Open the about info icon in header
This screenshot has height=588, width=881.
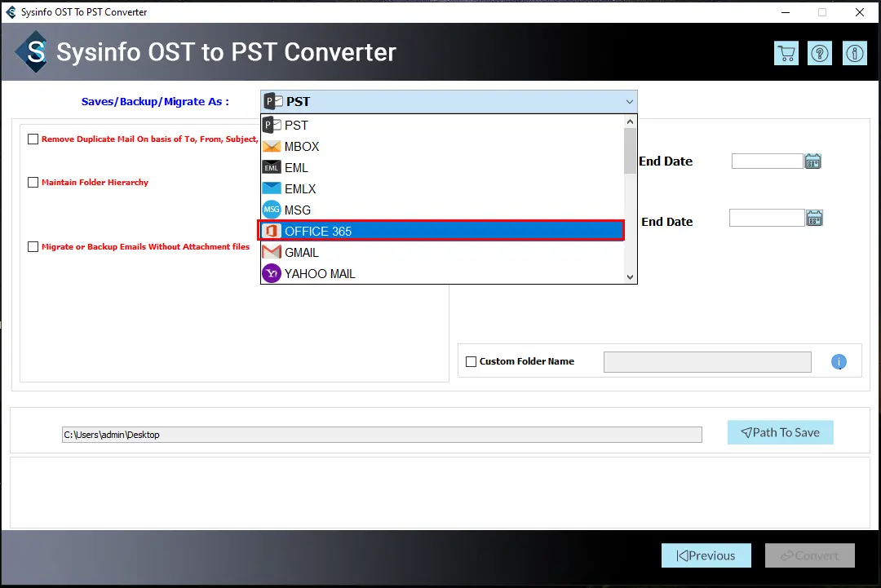point(855,53)
